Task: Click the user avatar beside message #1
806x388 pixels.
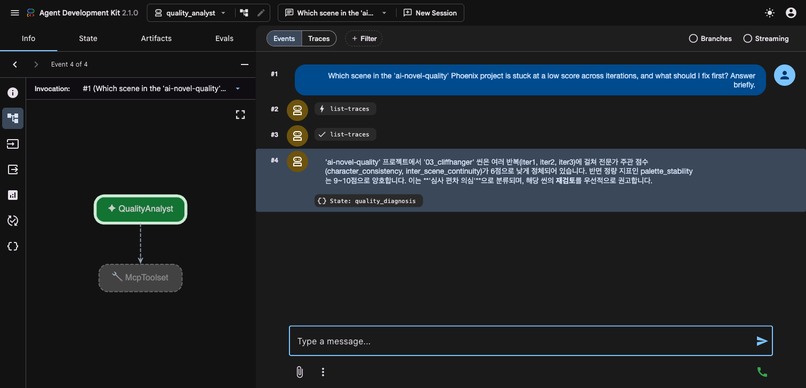Action: [x=784, y=76]
